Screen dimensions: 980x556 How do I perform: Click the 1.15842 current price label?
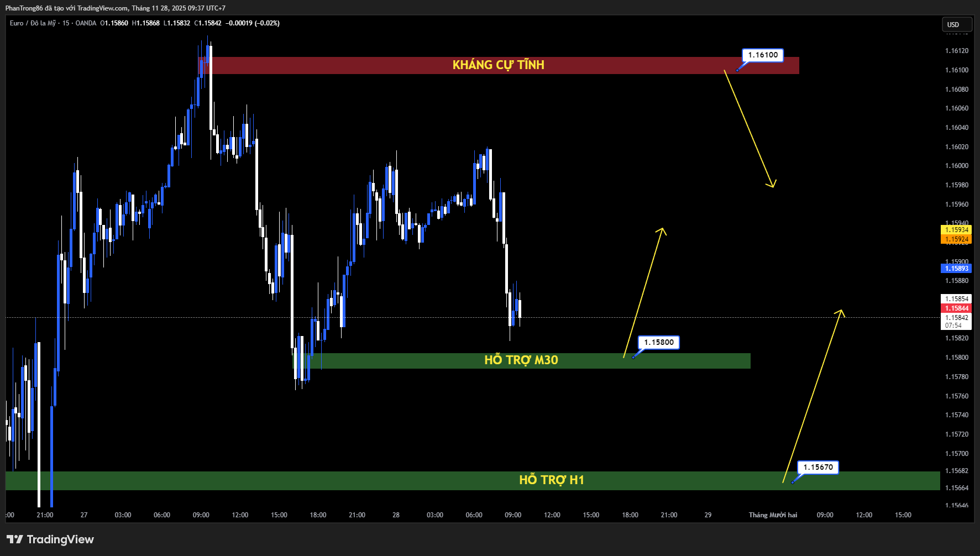[x=956, y=318]
